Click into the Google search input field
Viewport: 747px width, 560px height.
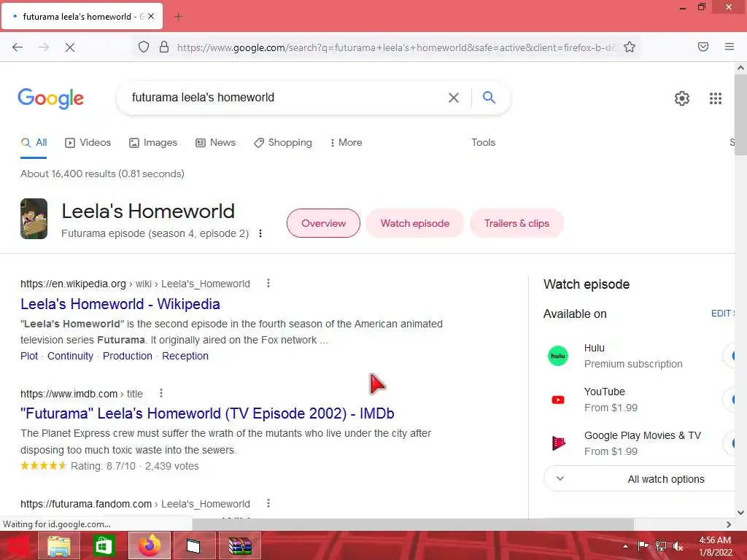(x=286, y=98)
